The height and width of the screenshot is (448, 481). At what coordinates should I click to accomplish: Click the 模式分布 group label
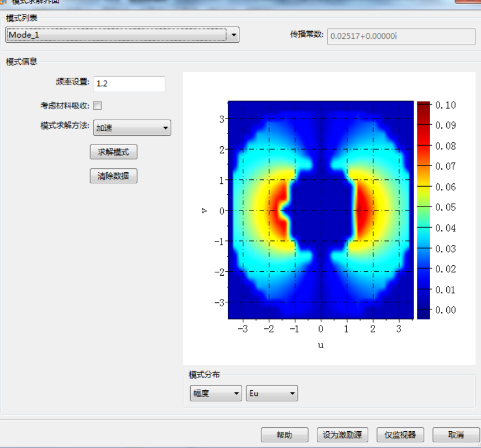[204, 375]
